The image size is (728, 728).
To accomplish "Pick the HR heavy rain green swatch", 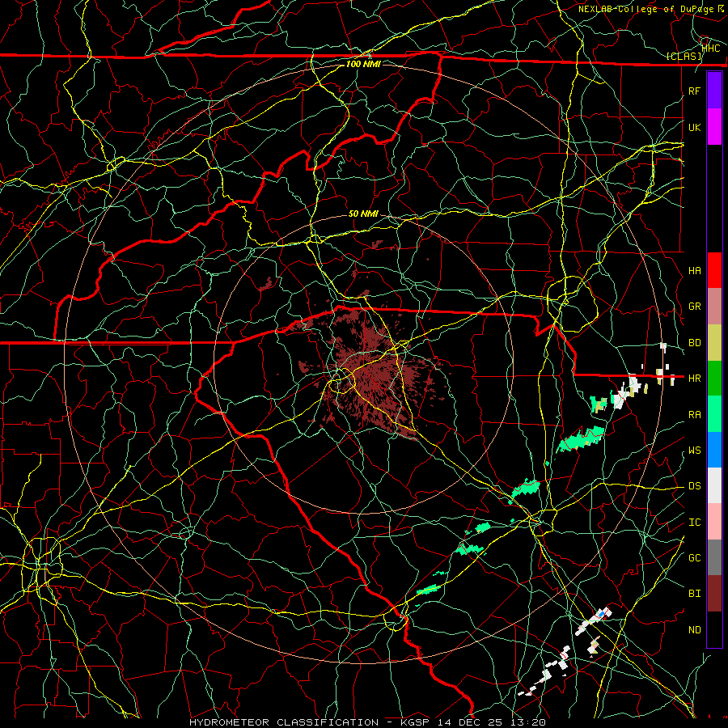I will pyautogui.click(x=714, y=379).
